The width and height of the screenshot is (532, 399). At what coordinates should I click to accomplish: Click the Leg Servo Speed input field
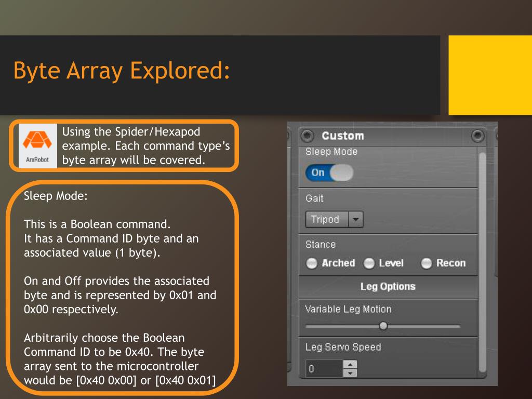(324, 368)
